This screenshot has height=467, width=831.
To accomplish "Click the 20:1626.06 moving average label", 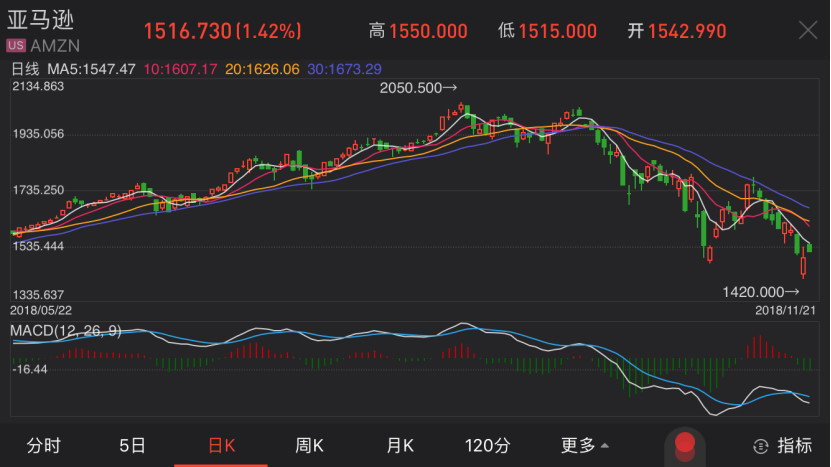I will pyautogui.click(x=262, y=69).
